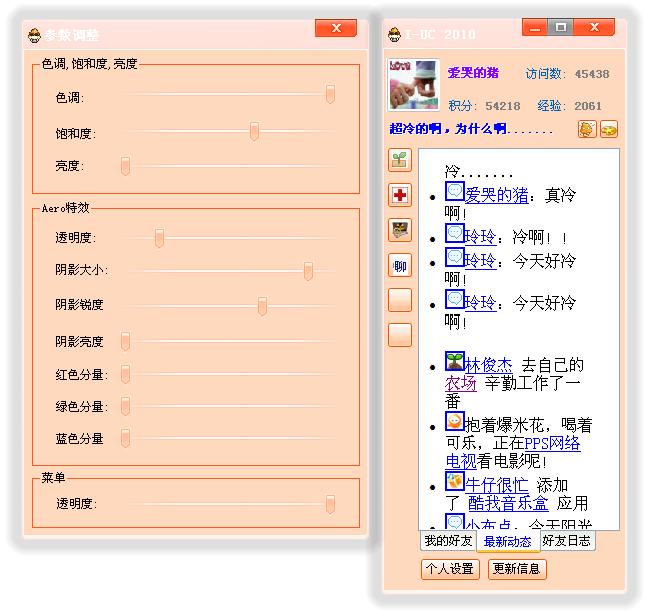
Task: Click the treasure chest sidebar icon
Action: 400,230
